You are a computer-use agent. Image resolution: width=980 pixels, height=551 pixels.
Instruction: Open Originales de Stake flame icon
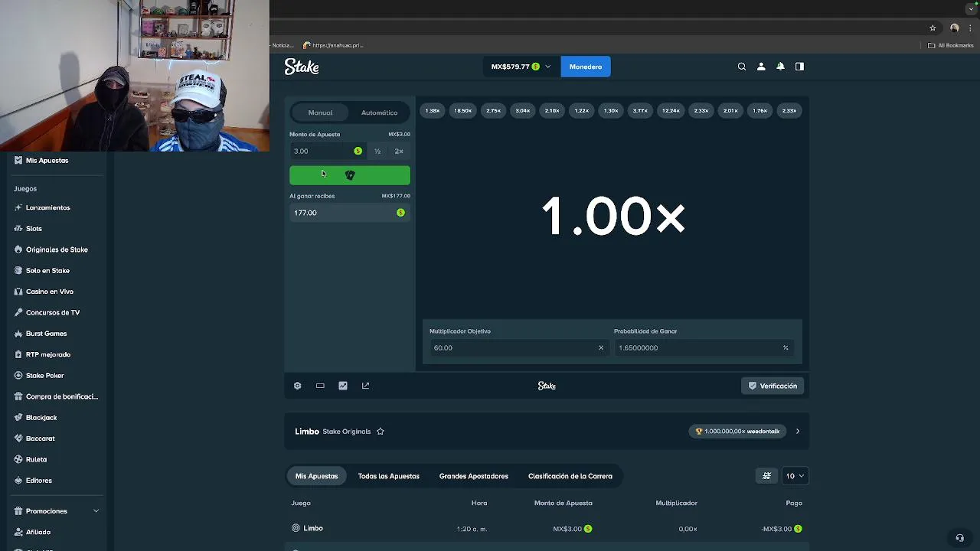pos(18,249)
